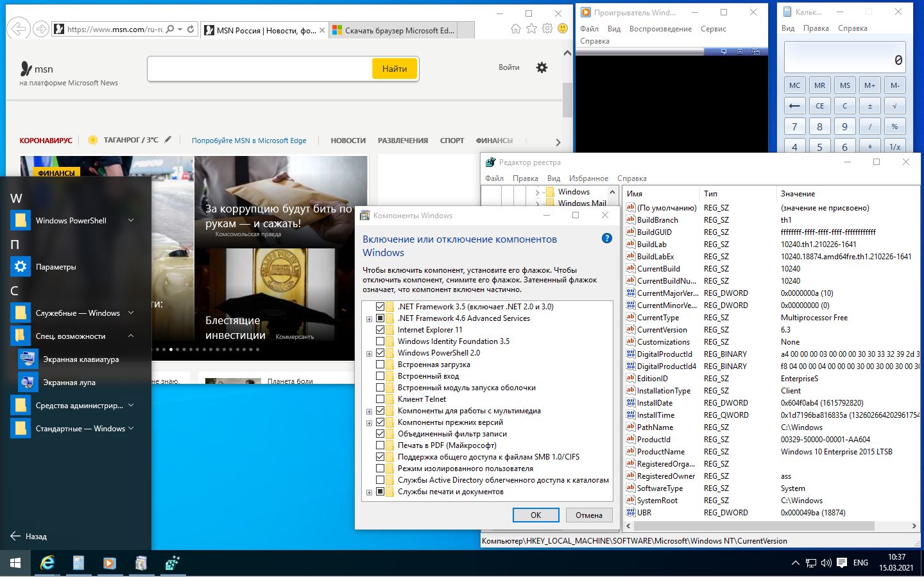Expand Windows PowerShell 2.0 feature node
The height and width of the screenshot is (577, 924).
[369, 353]
